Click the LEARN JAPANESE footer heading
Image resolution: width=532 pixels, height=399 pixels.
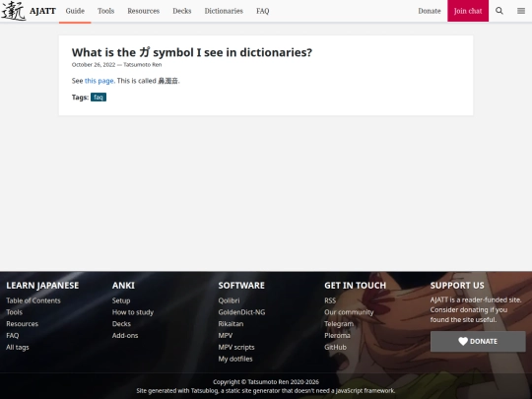pyautogui.click(x=42, y=286)
